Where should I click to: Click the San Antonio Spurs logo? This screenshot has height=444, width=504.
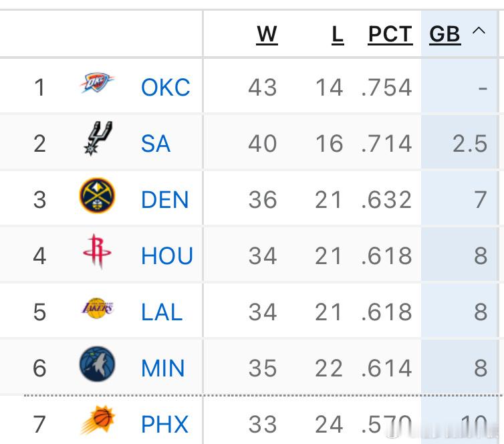coord(97,139)
